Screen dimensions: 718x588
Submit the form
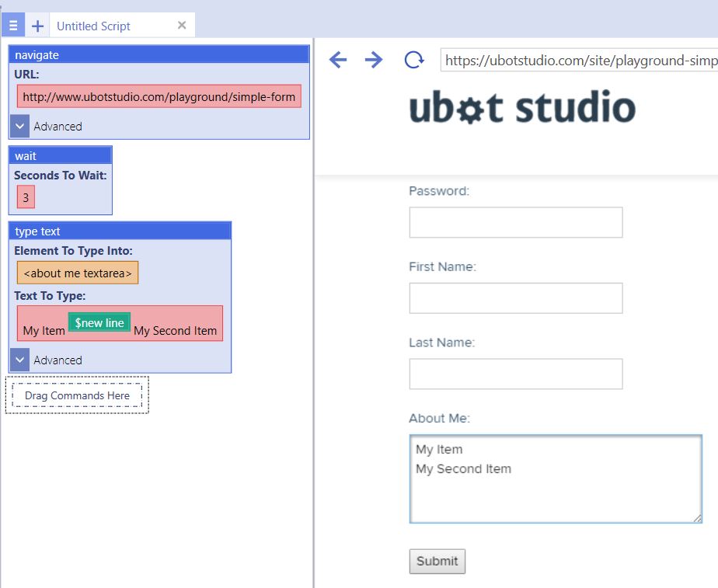pos(437,562)
